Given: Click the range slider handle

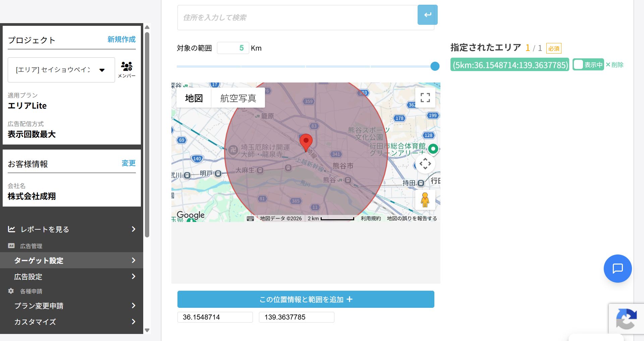Looking at the screenshot, I should click(x=435, y=66).
